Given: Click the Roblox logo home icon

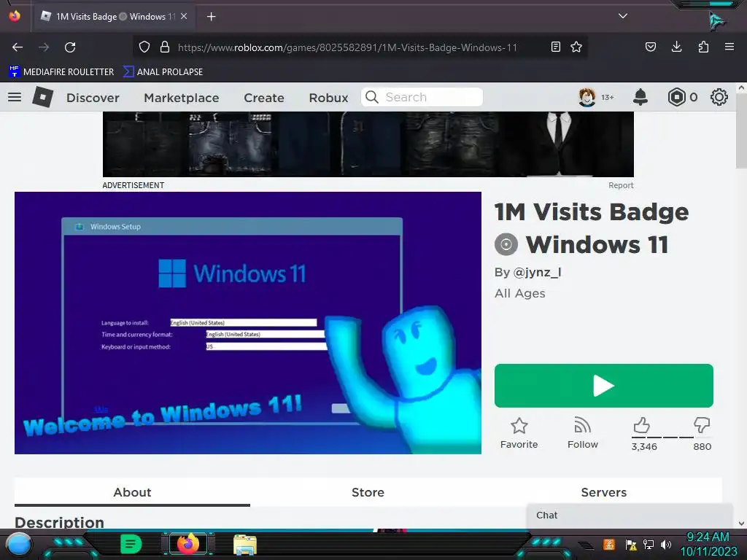Looking at the screenshot, I should (x=42, y=97).
